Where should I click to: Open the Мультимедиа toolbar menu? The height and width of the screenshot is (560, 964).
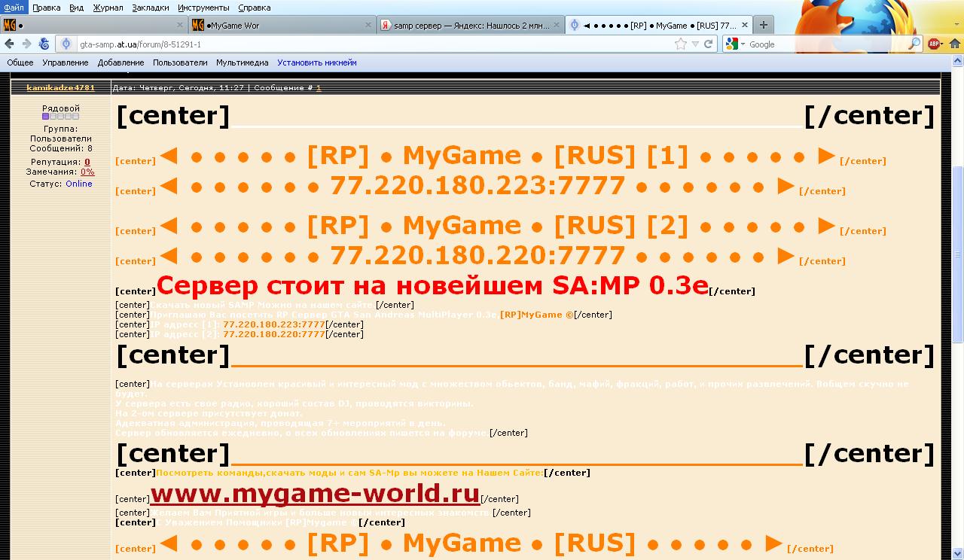tap(243, 63)
